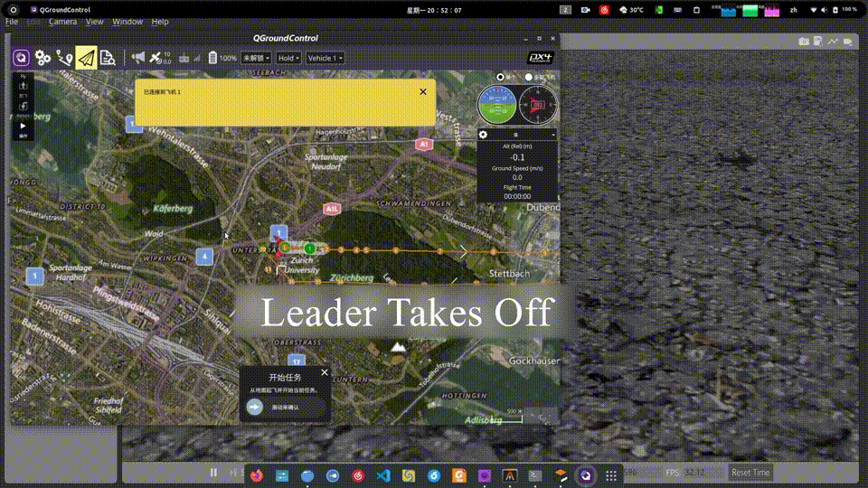This screenshot has height=488, width=868.
Task: Click the clock in top bar
Action: (x=434, y=10)
